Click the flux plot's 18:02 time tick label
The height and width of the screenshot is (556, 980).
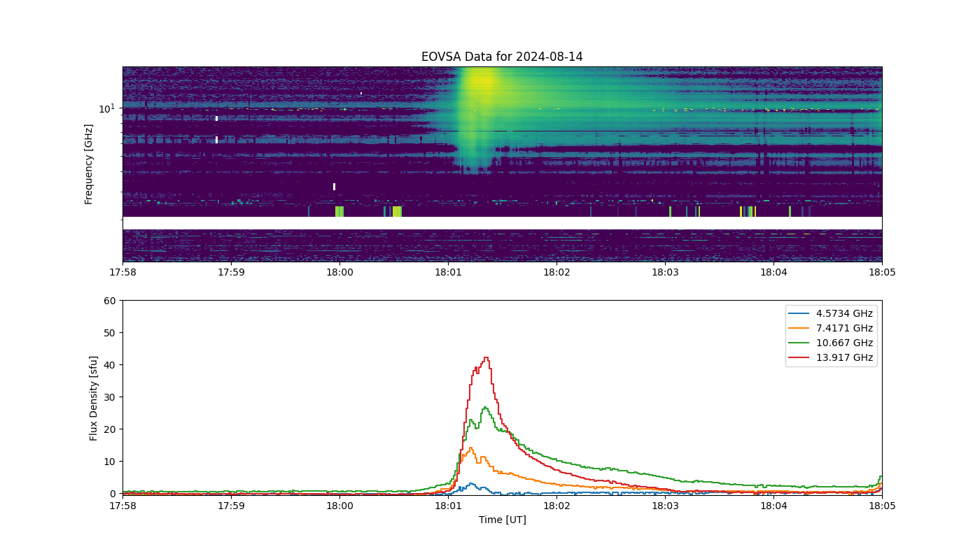[556, 506]
